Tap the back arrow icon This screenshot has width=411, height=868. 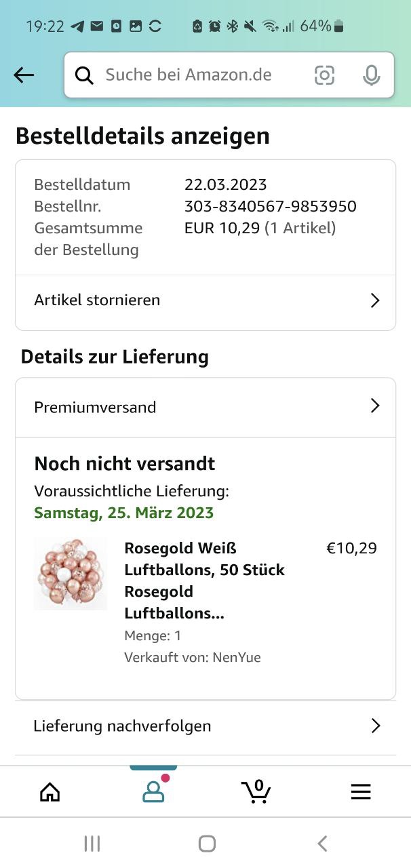pos(24,75)
